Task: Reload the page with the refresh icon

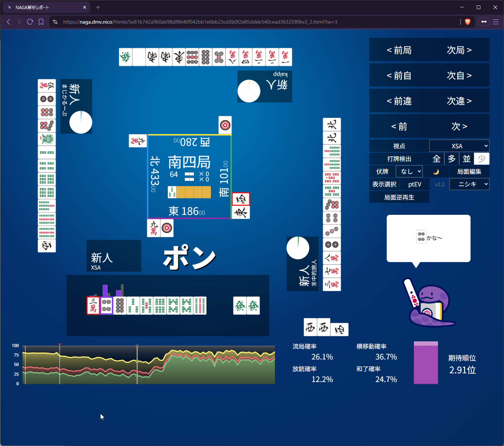Action: [x=30, y=22]
